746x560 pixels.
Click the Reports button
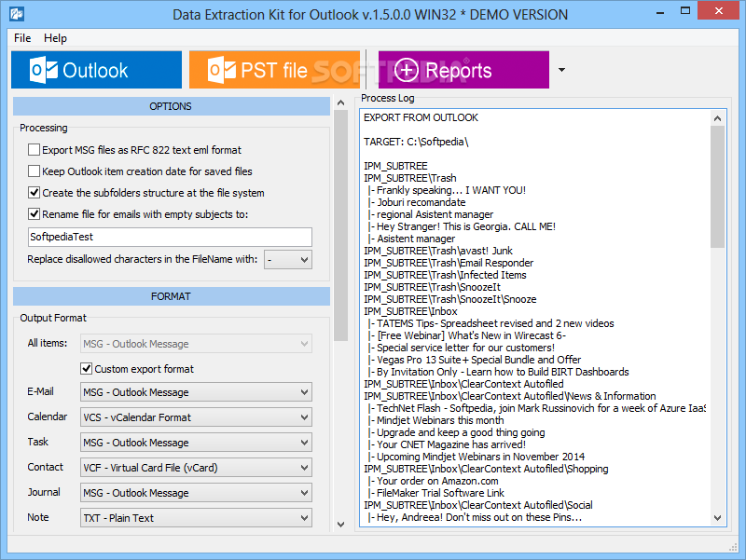[x=463, y=70]
